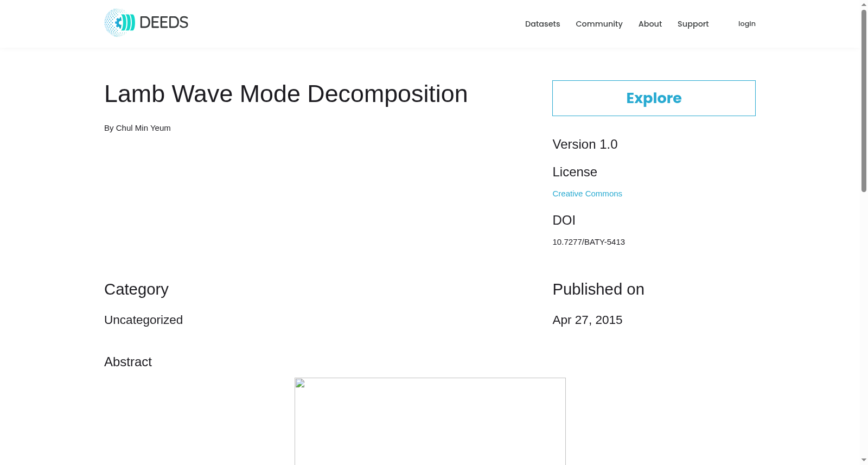Viewport: 868px width, 465px height.
Task: Click the Explore button
Action: click(x=654, y=98)
